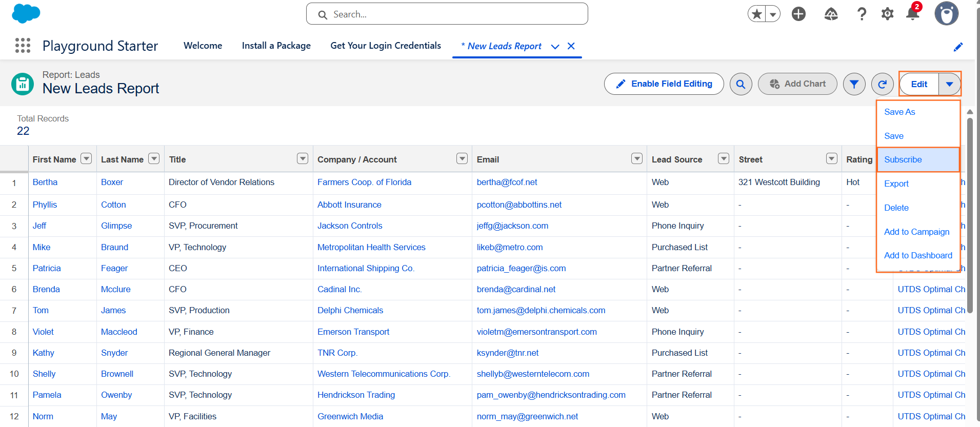The image size is (980, 427).
Task: Open the Setup gear icon
Action: tap(887, 14)
